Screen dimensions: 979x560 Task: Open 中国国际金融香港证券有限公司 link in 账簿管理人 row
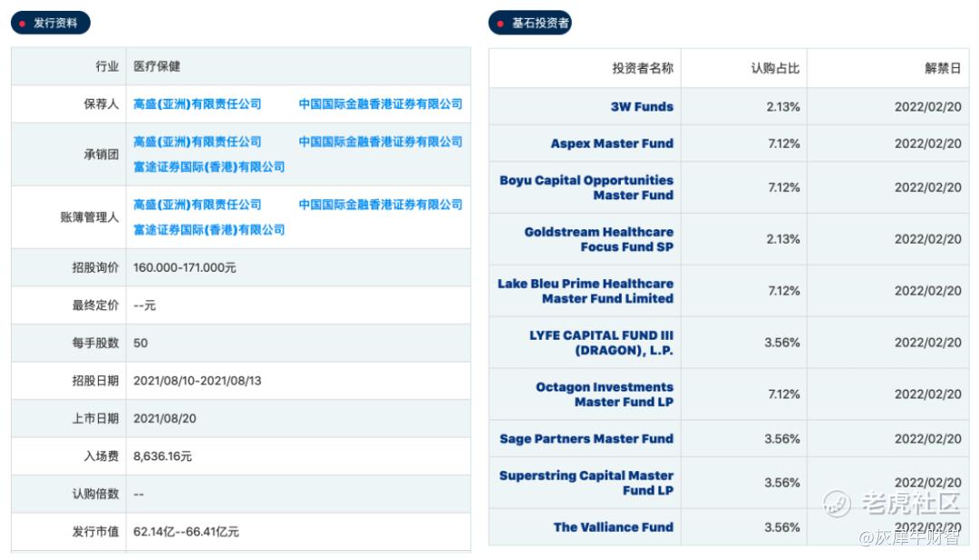tap(380, 205)
